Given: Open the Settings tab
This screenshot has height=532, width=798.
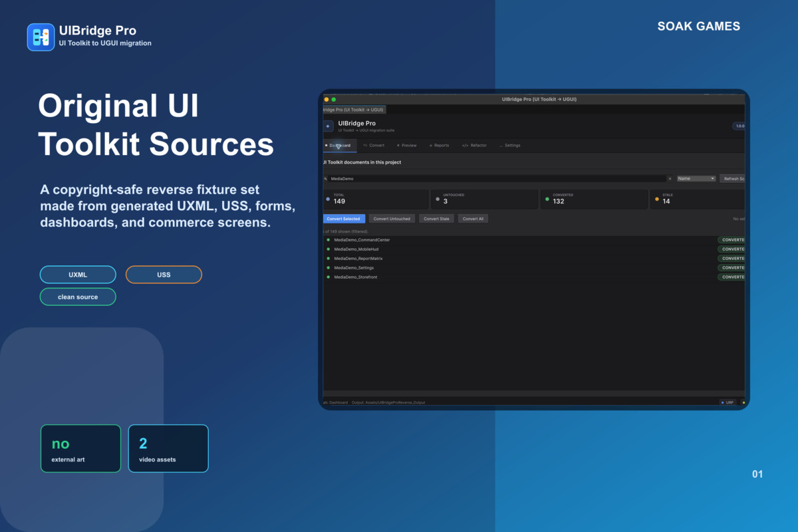Looking at the screenshot, I should 510,146.
